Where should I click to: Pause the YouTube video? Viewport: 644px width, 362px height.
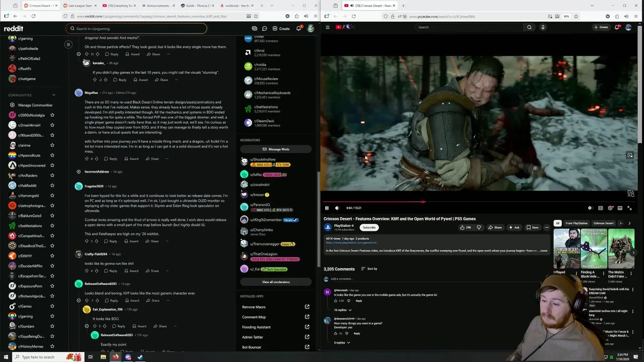(x=327, y=208)
